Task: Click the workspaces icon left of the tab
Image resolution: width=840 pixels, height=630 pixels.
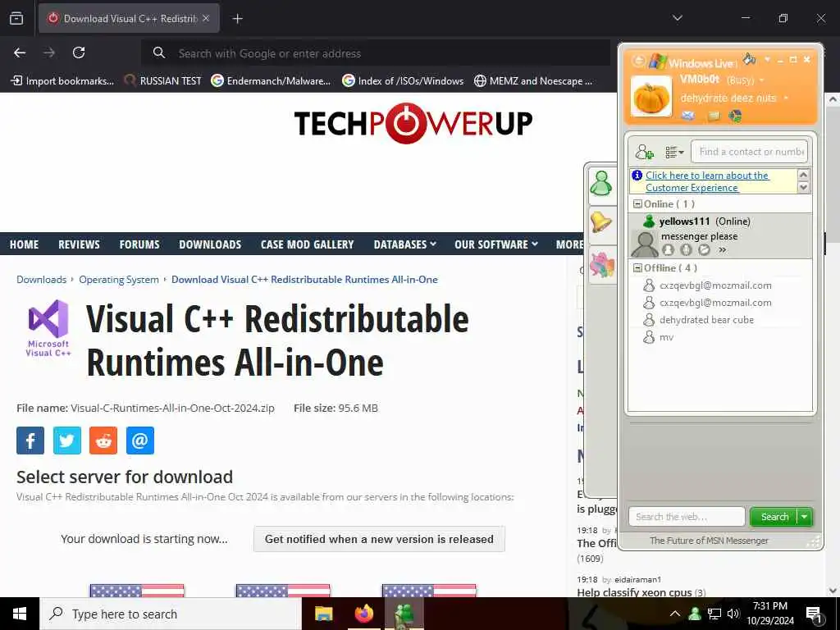Action: (x=16, y=18)
